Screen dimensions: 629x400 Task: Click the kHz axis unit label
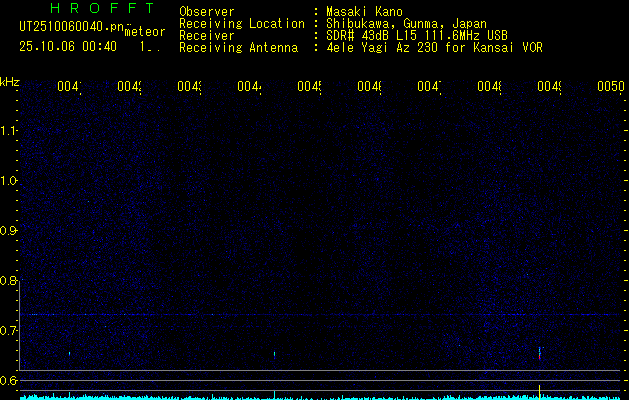9,83
